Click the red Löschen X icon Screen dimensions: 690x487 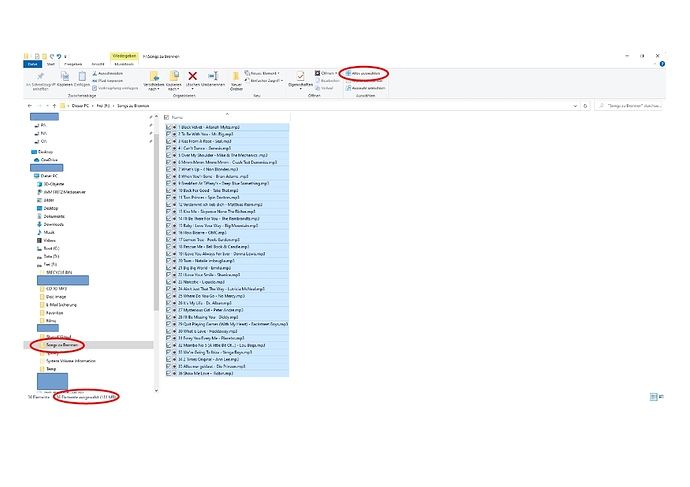point(192,76)
